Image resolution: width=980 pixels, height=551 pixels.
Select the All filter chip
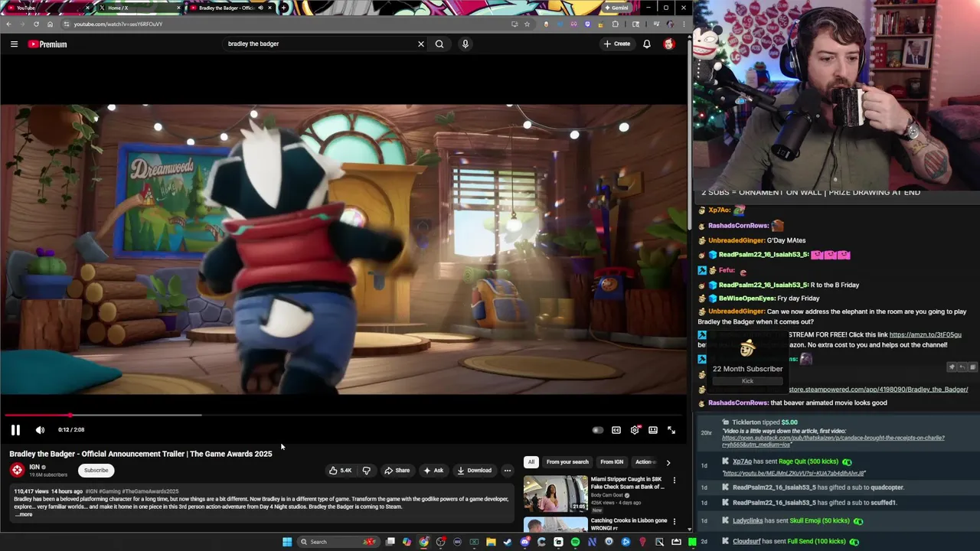tap(531, 462)
